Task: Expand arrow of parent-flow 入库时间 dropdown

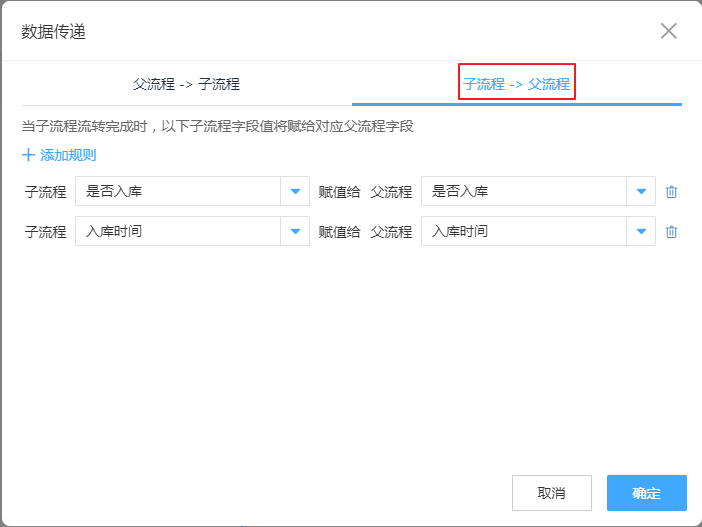Action: point(641,232)
